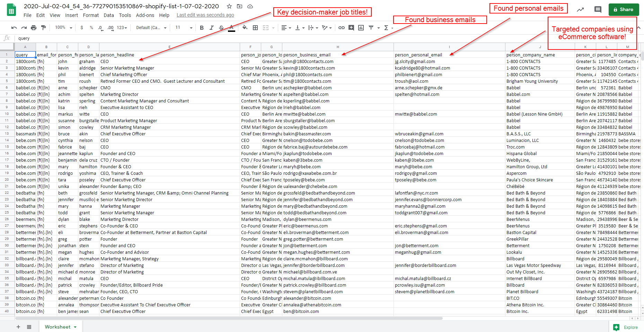Move document to folder
The width and height of the screenshot is (644, 332).
(x=240, y=6)
